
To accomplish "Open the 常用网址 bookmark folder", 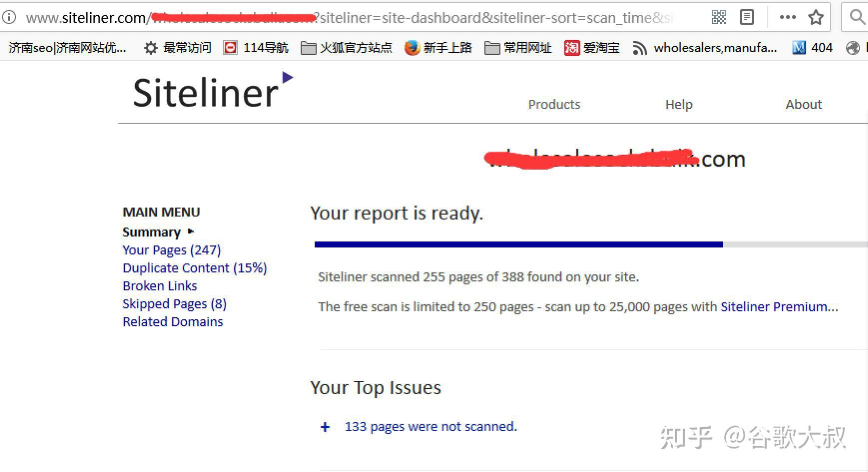I will point(518,47).
